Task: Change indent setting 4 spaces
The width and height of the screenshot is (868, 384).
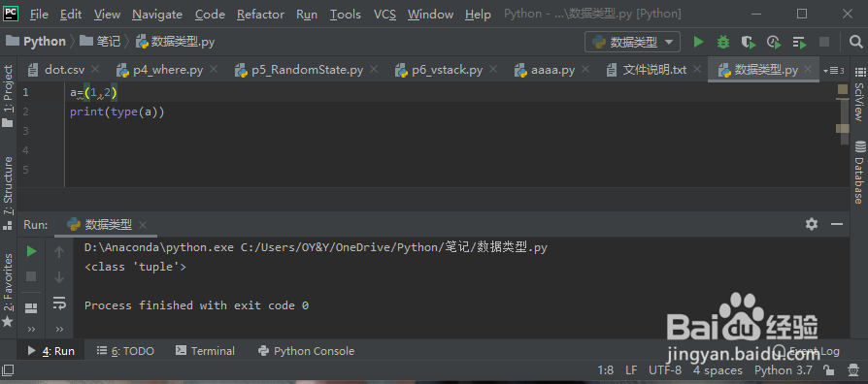Action: click(718, 370)
